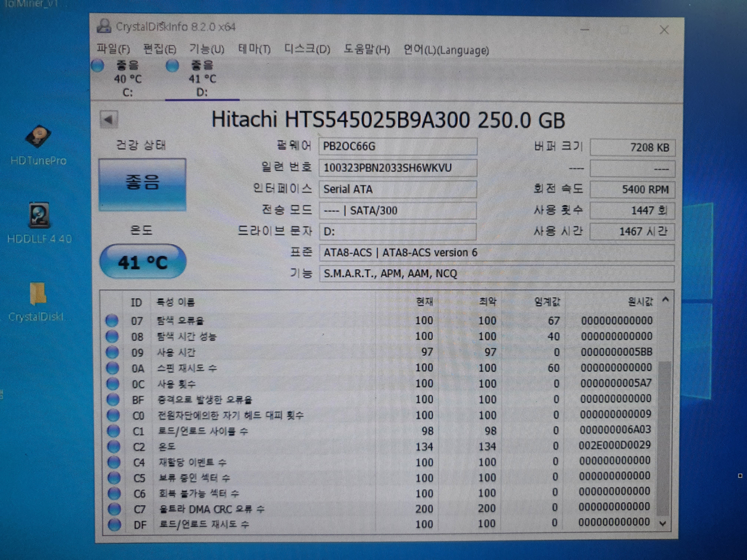The width and height of the screenshot is (747, 560).
Task: Click the status circle for attribute C6
Action: coord(114,494)
